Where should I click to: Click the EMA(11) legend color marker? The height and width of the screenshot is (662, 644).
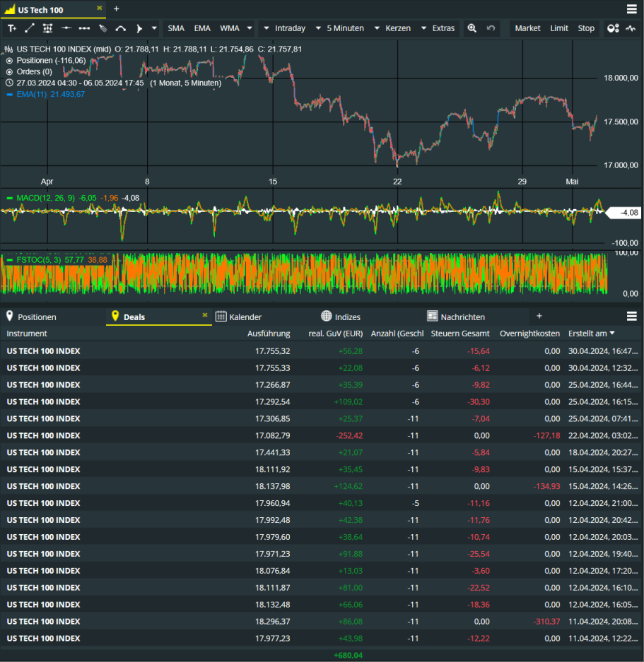[x=10, y=95]
